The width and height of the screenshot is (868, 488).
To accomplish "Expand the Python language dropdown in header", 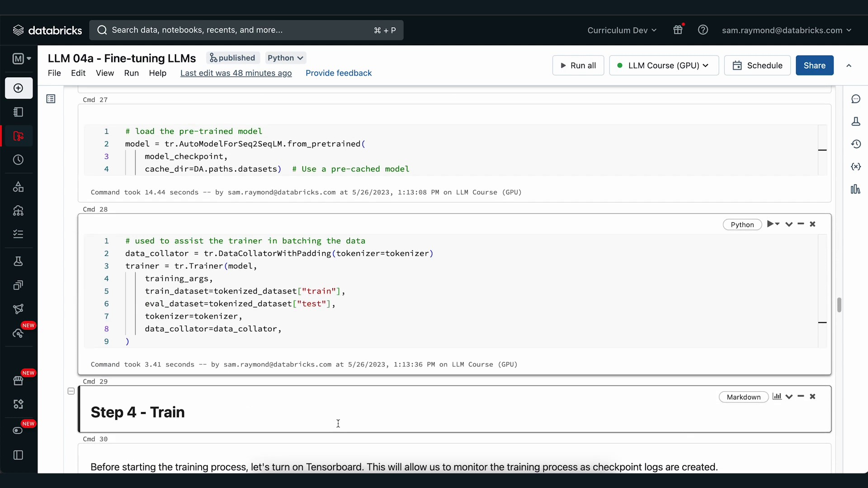I will [285, 58].
